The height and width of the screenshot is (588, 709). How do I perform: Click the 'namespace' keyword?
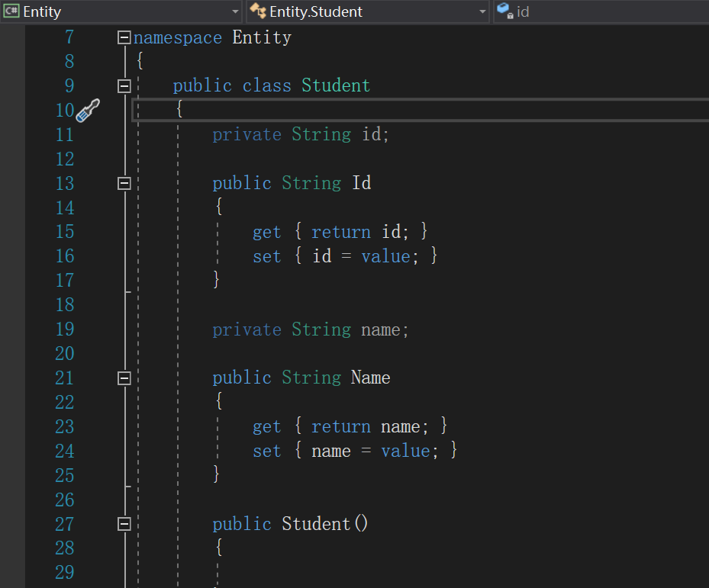point(178,38)
